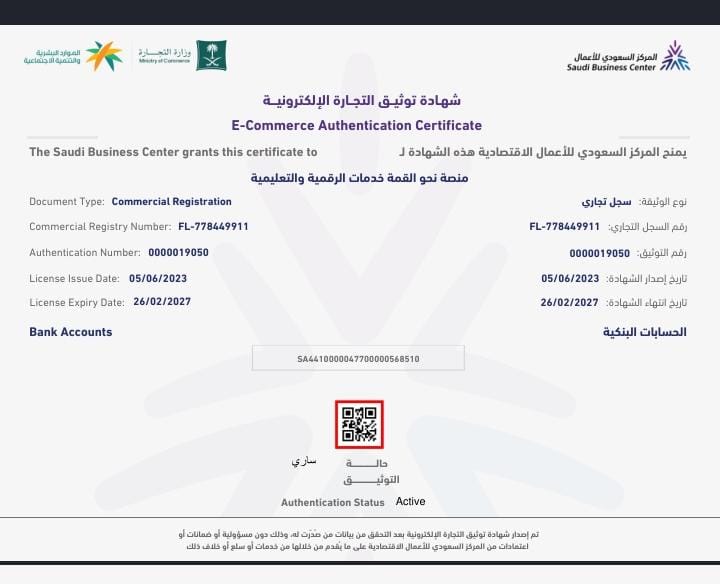
Task: Click the green Saudi palm and swords emblem
Action: pos(211,55)
